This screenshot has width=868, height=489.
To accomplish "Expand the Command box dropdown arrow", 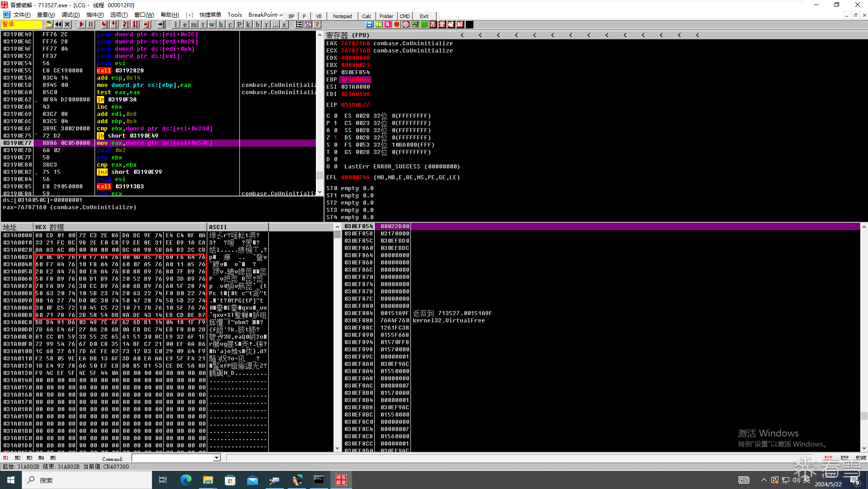I will (x=216, y=458).
